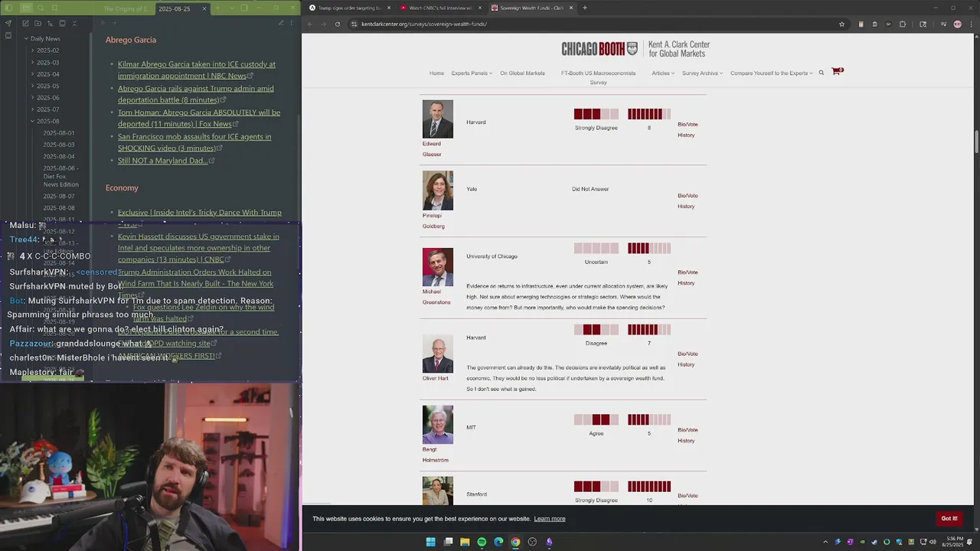Viewport: 980px width, 551px height.
Task: Open Spotify from the taskbar
Action: (482, 542)
